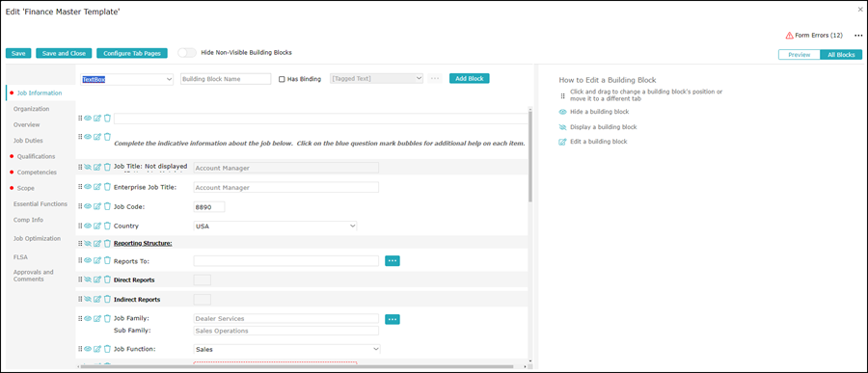Open the Job Family lookup ellipsis button
This screenshot has height=373, width=868.
393,319
